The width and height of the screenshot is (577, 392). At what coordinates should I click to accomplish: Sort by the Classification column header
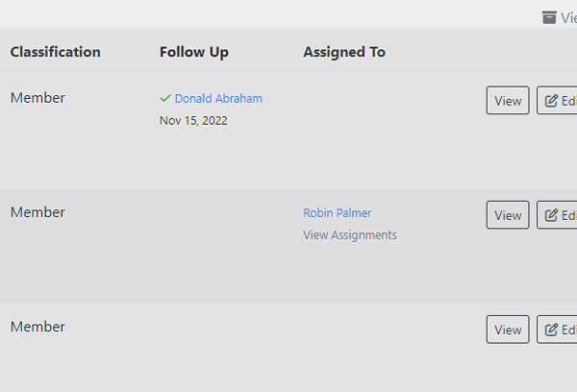(55, 52)
